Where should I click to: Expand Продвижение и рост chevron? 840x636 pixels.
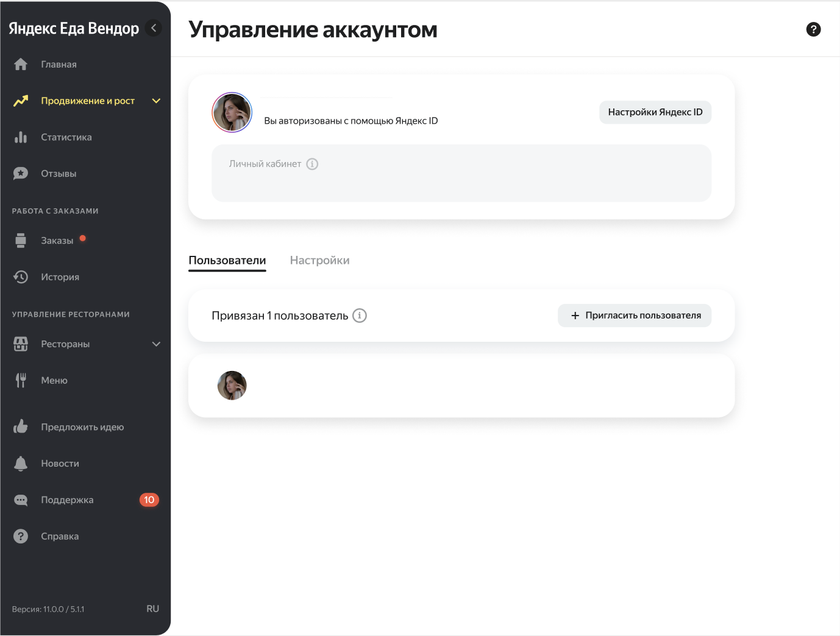pyautogui.click(x=156, y=101)
